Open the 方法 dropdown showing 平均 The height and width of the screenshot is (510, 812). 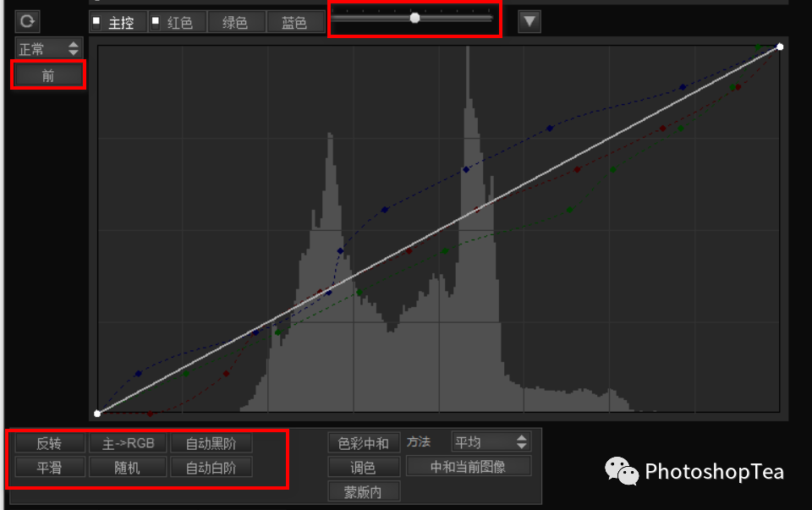[490, 441]
